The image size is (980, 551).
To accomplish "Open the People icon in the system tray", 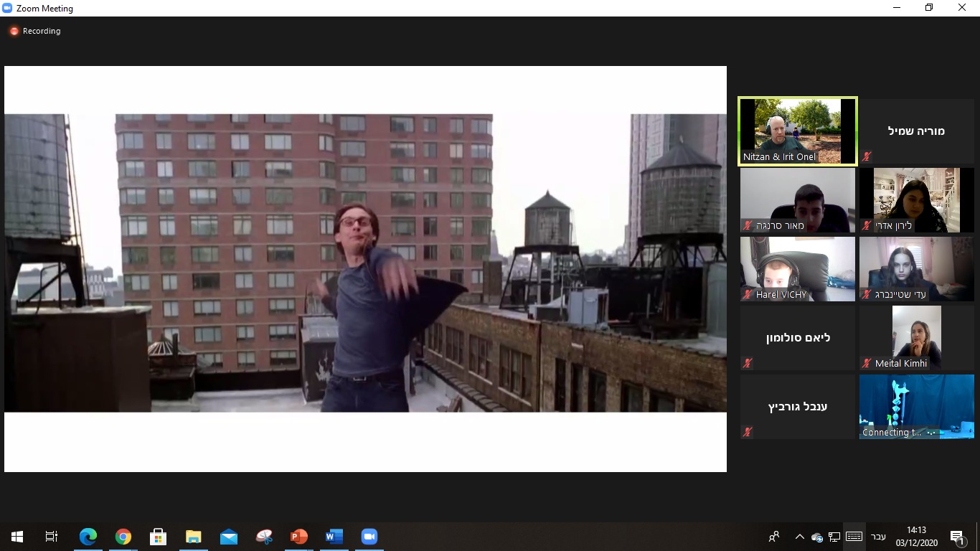I will [774, 537].
